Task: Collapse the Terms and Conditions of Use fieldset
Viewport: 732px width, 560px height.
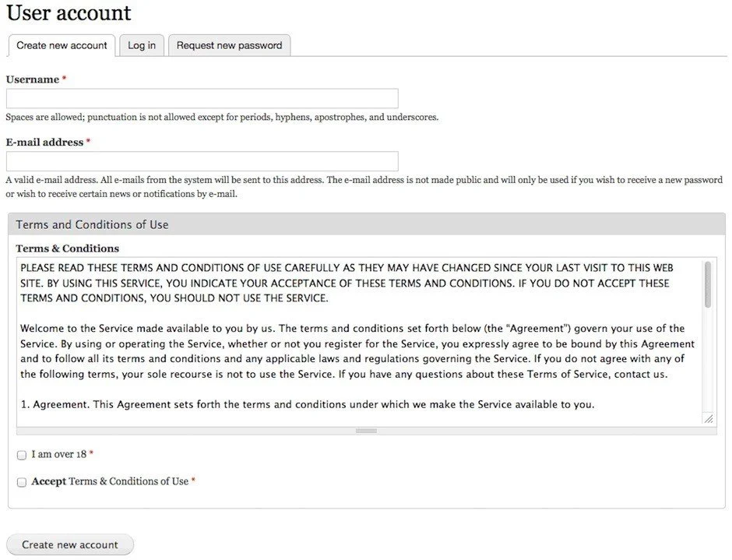Action: coord(91,224)
